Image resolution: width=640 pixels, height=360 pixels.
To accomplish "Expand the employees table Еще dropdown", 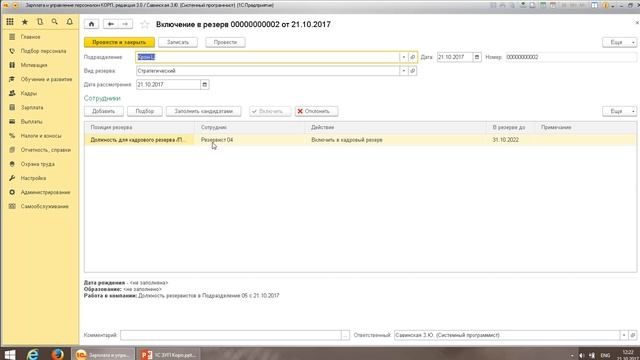I will tap(619, 111).
